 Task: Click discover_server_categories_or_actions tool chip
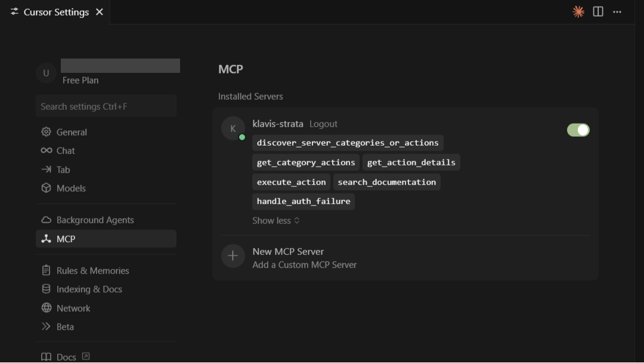click(348, 143)
